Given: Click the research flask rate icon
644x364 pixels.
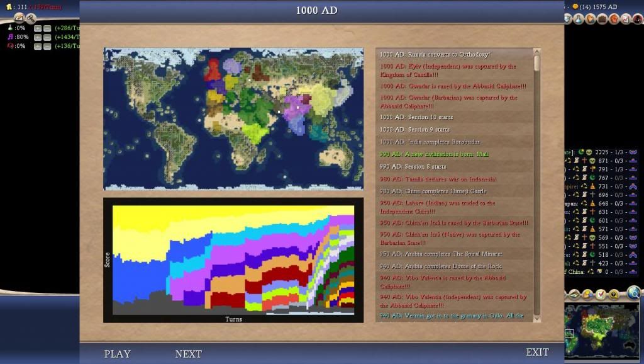Looking at the screenshot, I should click(10, 28).
